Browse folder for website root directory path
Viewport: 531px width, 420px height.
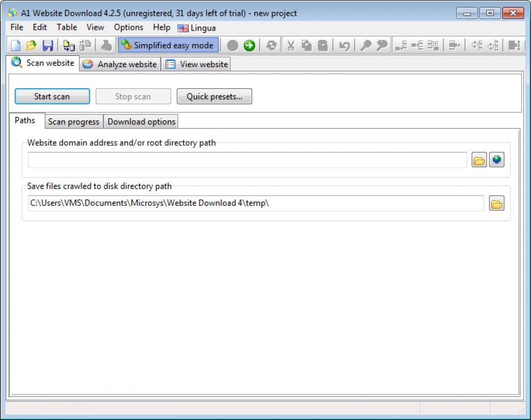coord(479,159)
